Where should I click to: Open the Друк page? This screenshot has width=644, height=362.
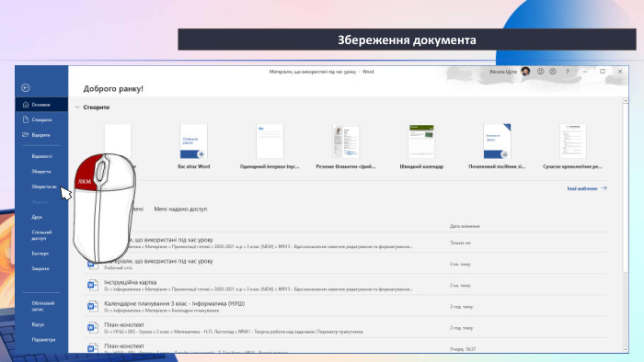[x=37, y=217]
